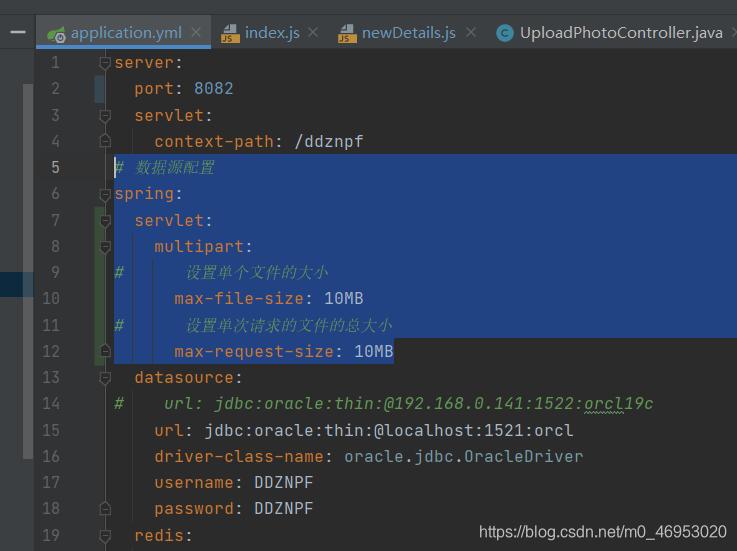The height and width of the screenshot is (551, 737).
Task: Click the JS file icon on newDetails.js tab
Action: click(347, 33)
